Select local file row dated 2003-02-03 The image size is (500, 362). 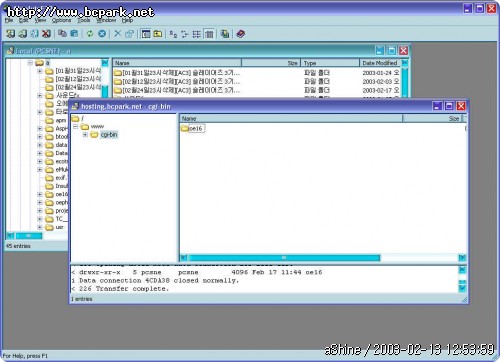coord(256,81)
